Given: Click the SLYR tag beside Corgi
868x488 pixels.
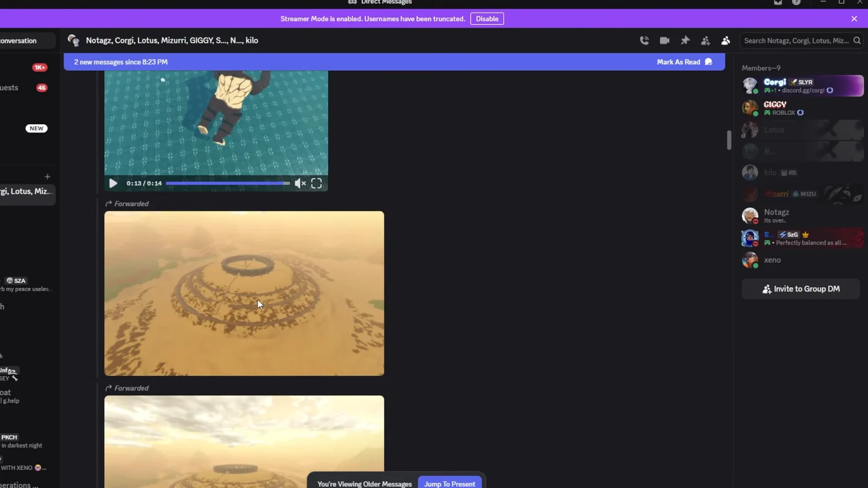Looking at the screenshot, I should pyautogui.click(x=801, y=82).
